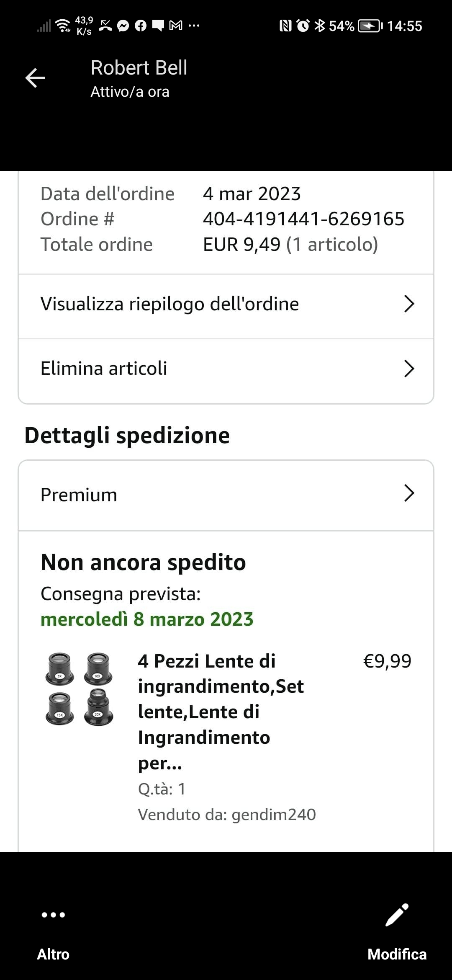This screenshot has height=980, width=452.
Task: Tap the Messenger notification icon in status bar
Action: point(123,26)
